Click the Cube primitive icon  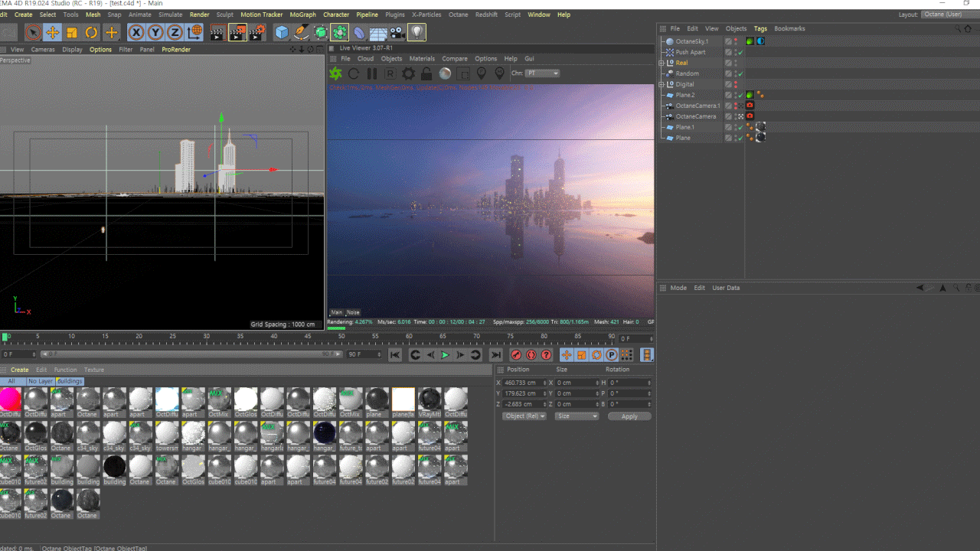tap(282, 32)
